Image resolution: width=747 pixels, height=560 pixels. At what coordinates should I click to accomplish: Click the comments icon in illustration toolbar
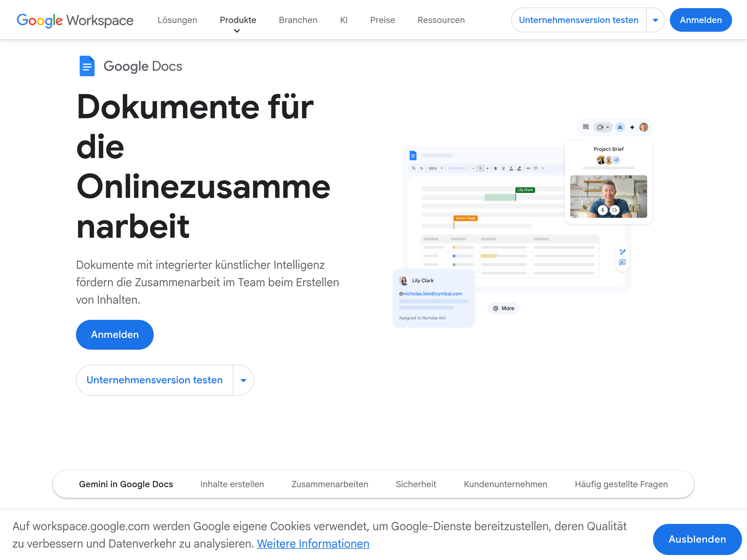(585, 127)
